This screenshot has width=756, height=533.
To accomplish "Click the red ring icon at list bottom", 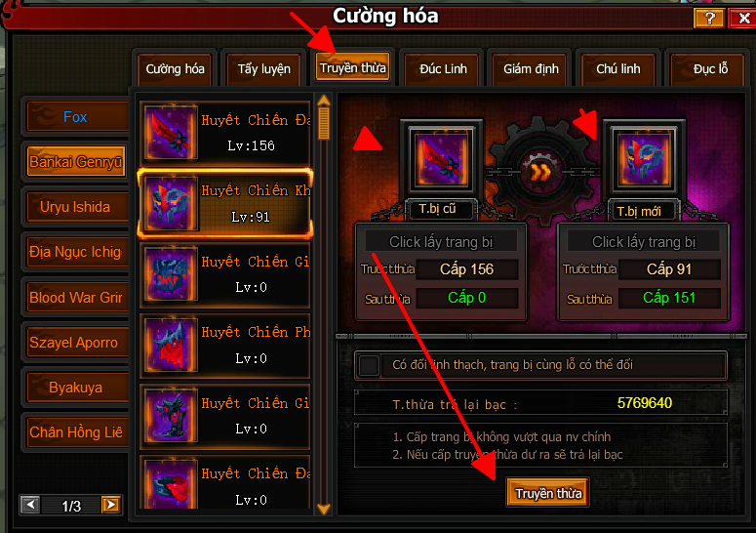I will pyautogui.click(x=171, y=484).
